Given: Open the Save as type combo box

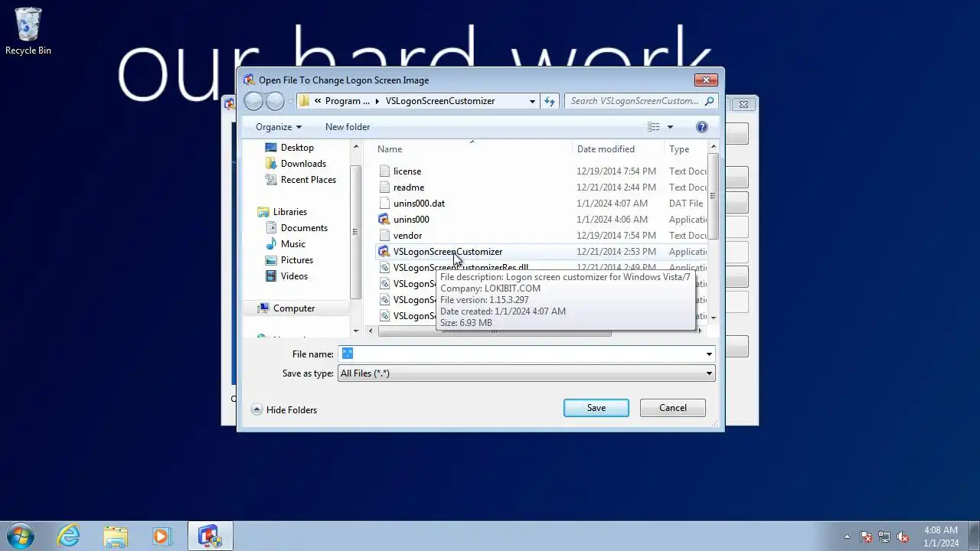Looking at the screenshot, I should [x=527, y=373].
